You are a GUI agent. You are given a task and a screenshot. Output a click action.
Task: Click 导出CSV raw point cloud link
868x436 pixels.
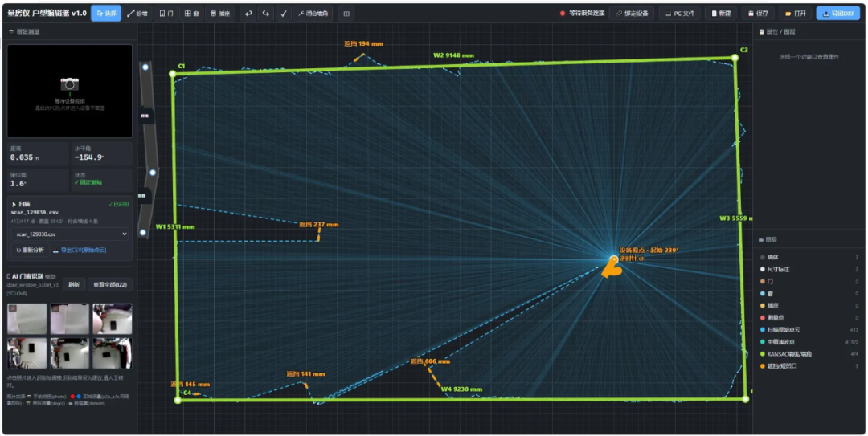80,250
